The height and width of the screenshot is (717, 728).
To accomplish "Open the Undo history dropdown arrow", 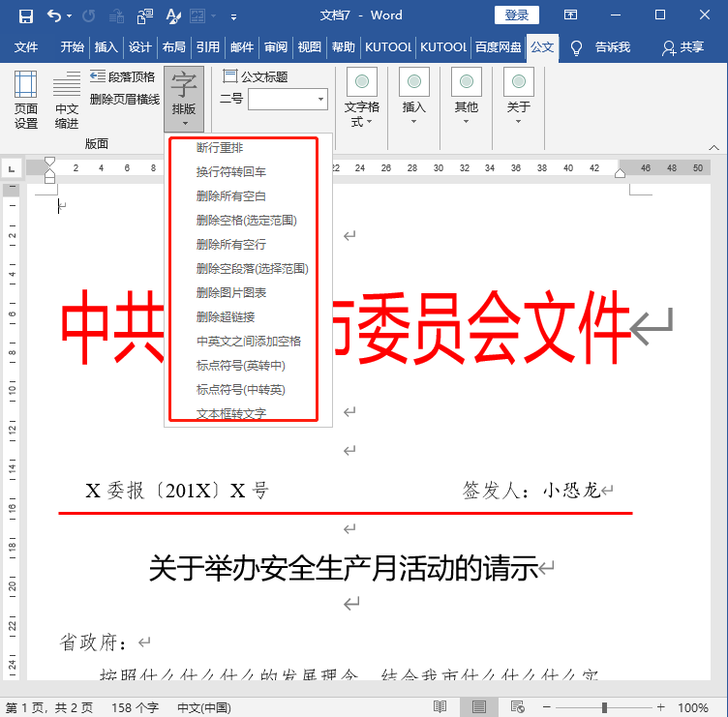I will (x=69, y=16).
